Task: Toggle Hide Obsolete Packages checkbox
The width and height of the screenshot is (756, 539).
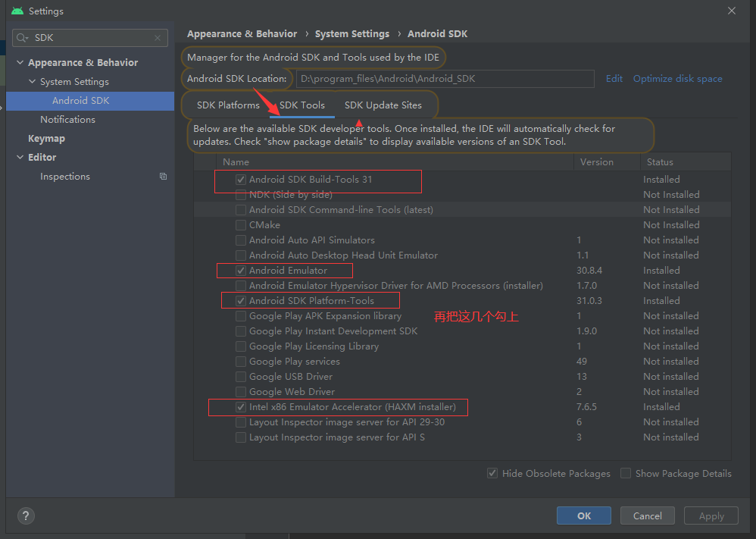Action: point(492,473)
